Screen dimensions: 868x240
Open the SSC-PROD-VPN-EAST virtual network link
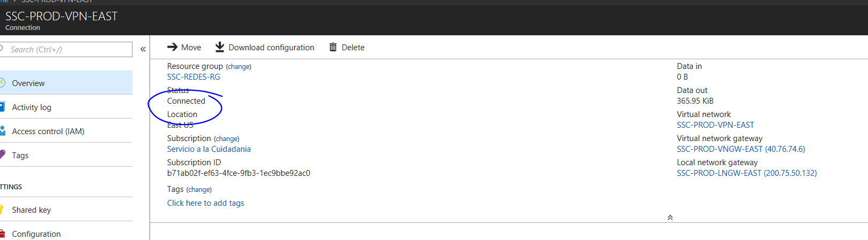point(716,125)
